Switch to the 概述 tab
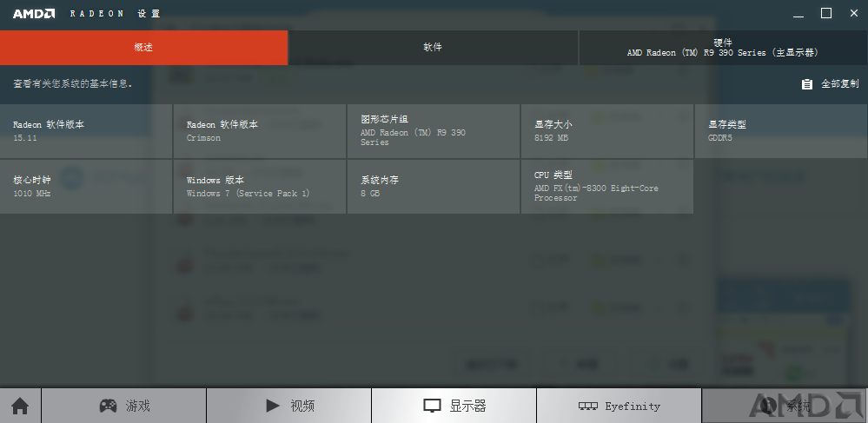The image size is (868, 423). coord(144,48)
